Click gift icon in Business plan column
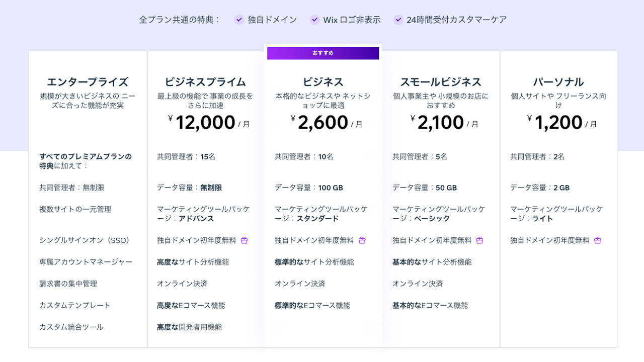Screen dimensions: 644x362 click(362, 240)
